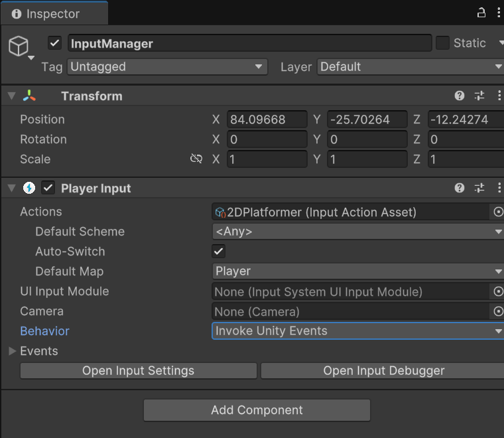Open Transform component presets icon
Screen dimensions: 504x438
point(479,96)
